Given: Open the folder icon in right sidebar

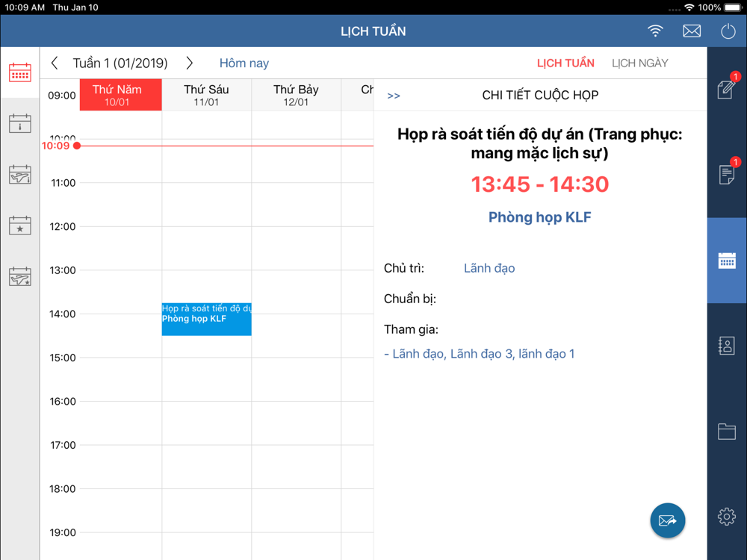Looking at the screenshot, I should 727,432.
